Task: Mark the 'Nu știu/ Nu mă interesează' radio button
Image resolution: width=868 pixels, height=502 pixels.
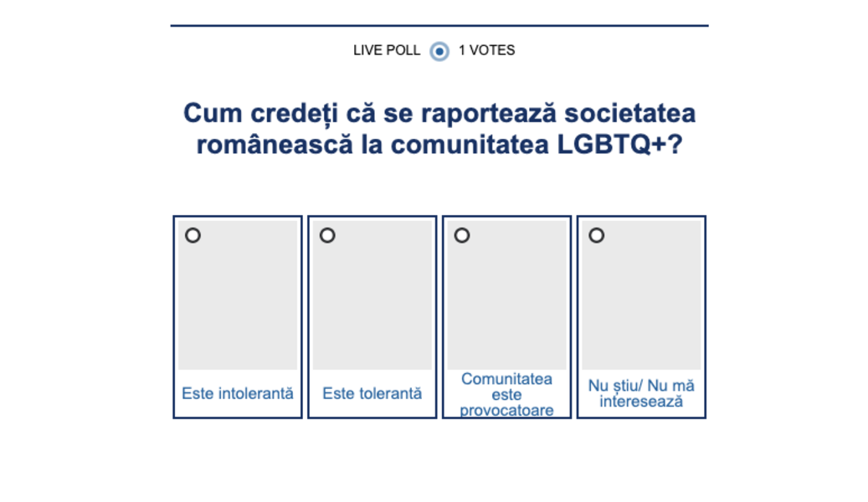Action: tap(596, 236)
